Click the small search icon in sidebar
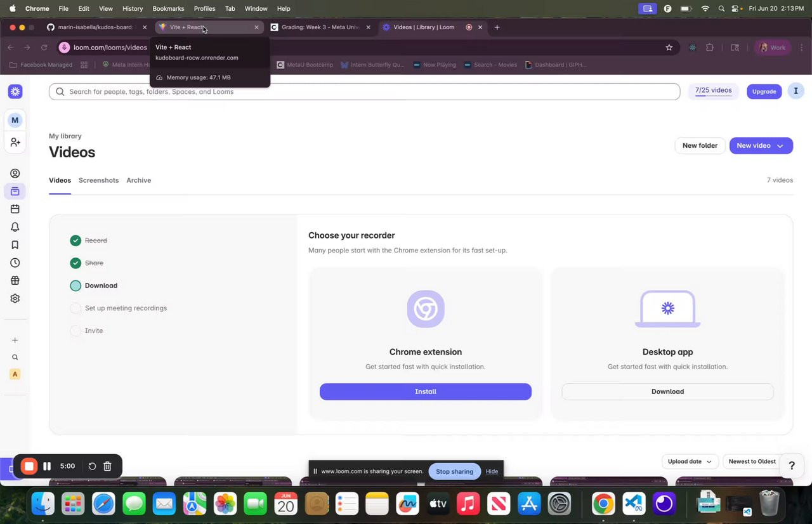 [x=15, y=357]
